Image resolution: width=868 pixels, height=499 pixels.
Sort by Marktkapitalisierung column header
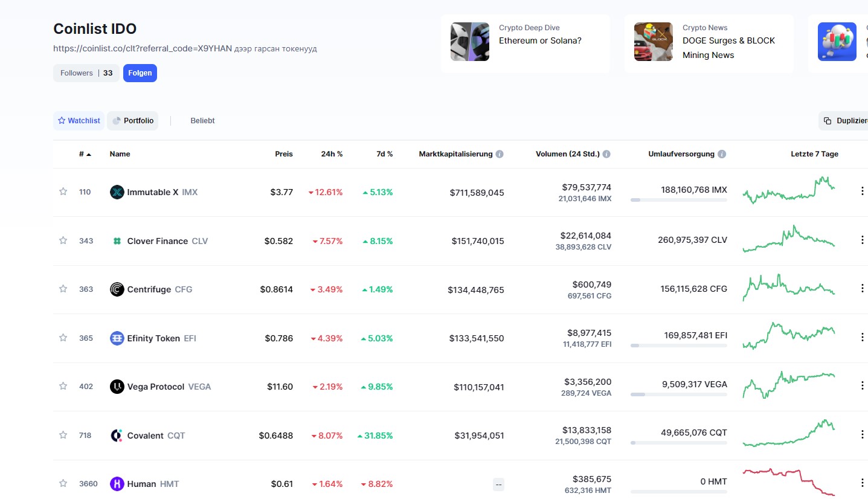tap(455, 154)
